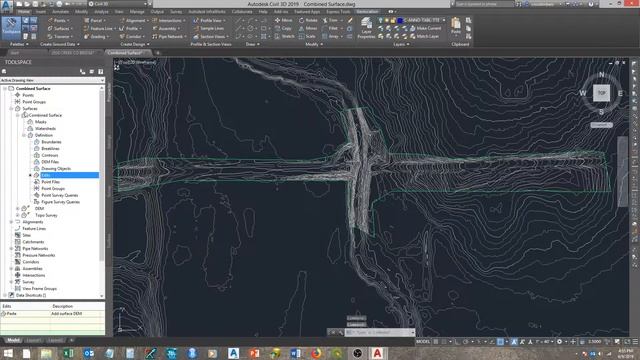Click the current layer blue color swatch

tap(400, 20)
